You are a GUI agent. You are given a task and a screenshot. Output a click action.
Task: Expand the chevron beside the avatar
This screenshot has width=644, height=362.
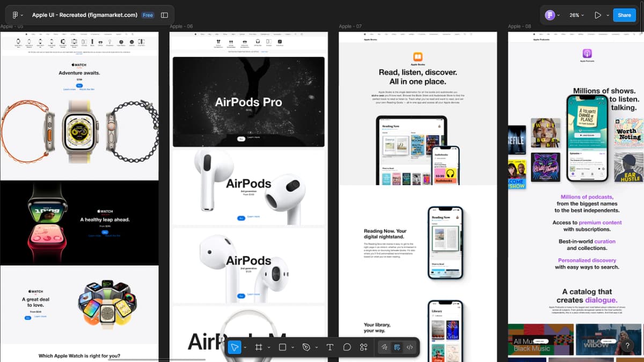pos(559,16)
